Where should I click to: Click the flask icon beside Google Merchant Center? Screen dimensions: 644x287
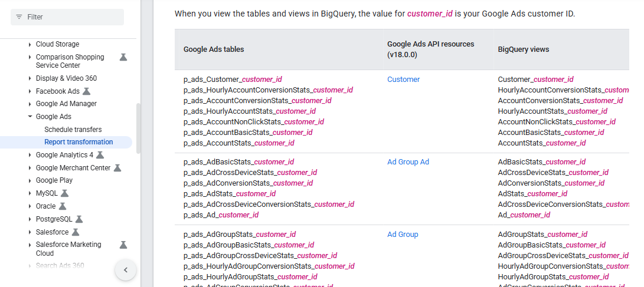click(117, 168)
